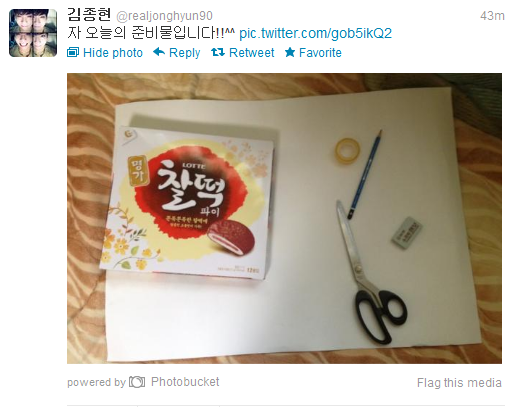Click the Reply arrow icon
Image resolution: width=516 pixels, height=407 pixels.
tap(159, 52)
